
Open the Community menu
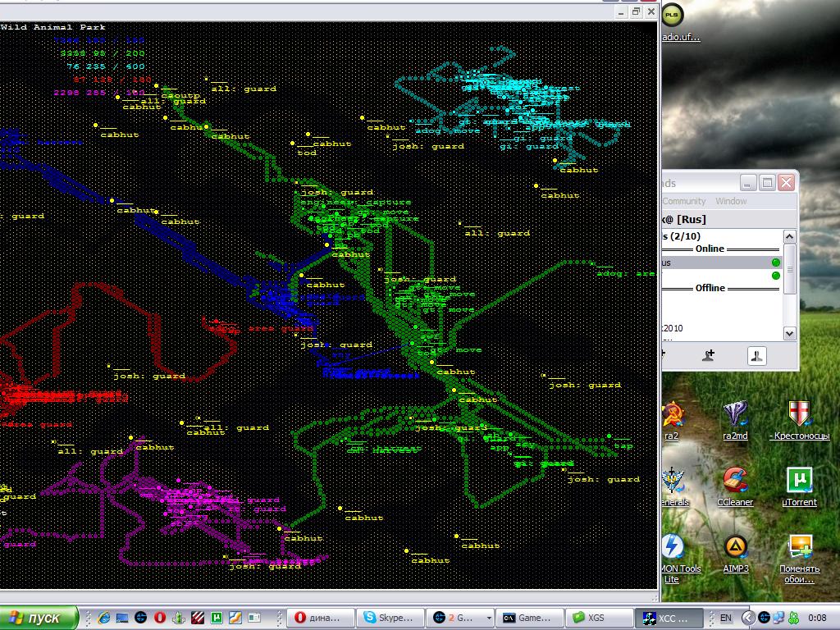[x=683, y=201]
